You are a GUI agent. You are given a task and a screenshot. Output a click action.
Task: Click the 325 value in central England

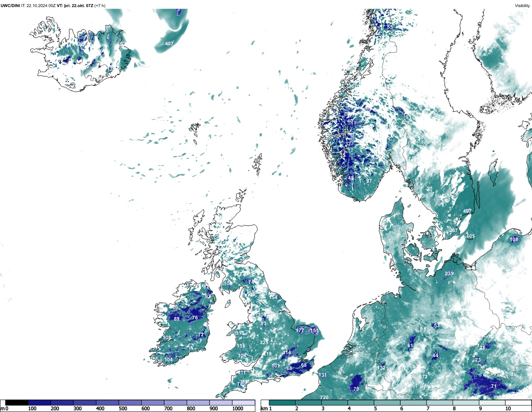264,343
